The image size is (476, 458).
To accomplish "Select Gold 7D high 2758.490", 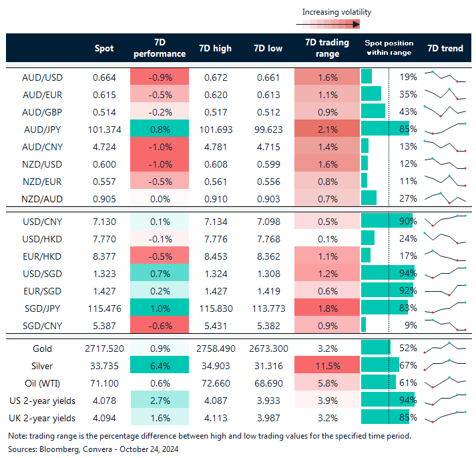I will click(216, 349).
